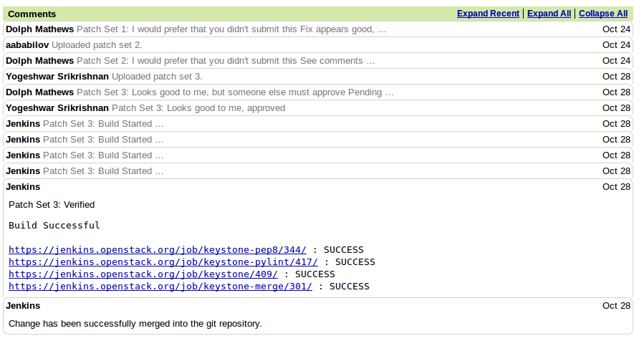Open the keystone/409 Jenkins job link
The width and height of the screenshot is (644, 341).
coord(143,274)
